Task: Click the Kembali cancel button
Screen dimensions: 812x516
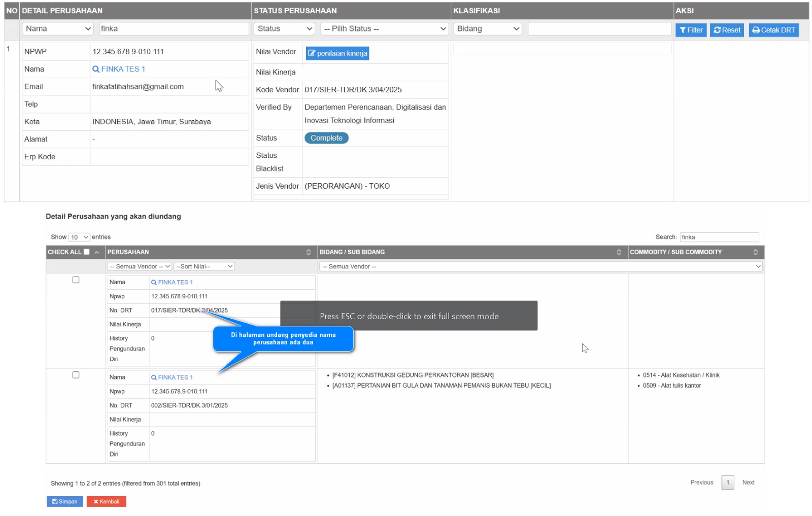Action: point(106,501)
